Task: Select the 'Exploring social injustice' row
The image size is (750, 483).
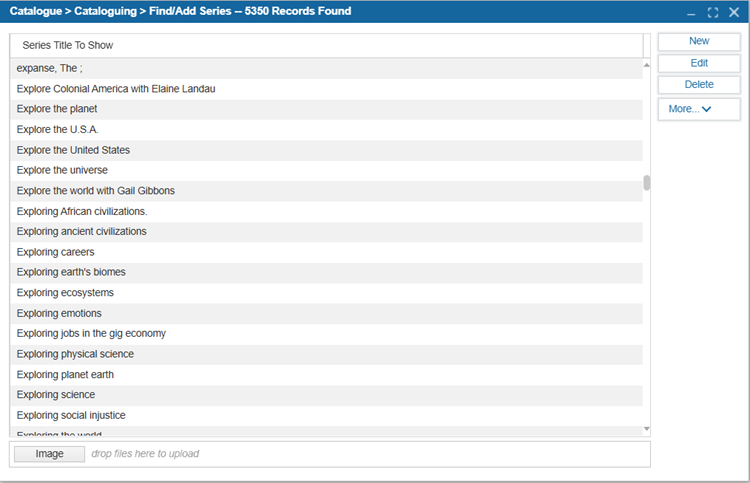Action: (x=326, y=415)
